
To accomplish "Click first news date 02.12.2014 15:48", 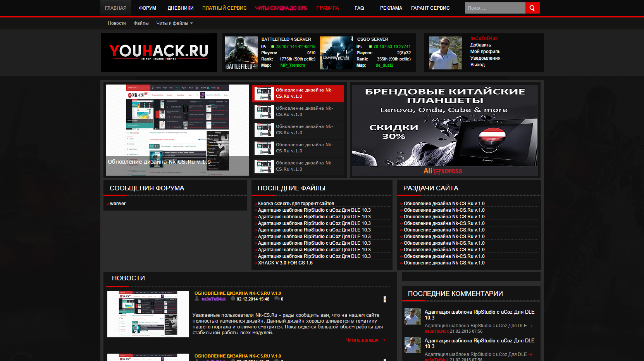I will tap(253, 299).
